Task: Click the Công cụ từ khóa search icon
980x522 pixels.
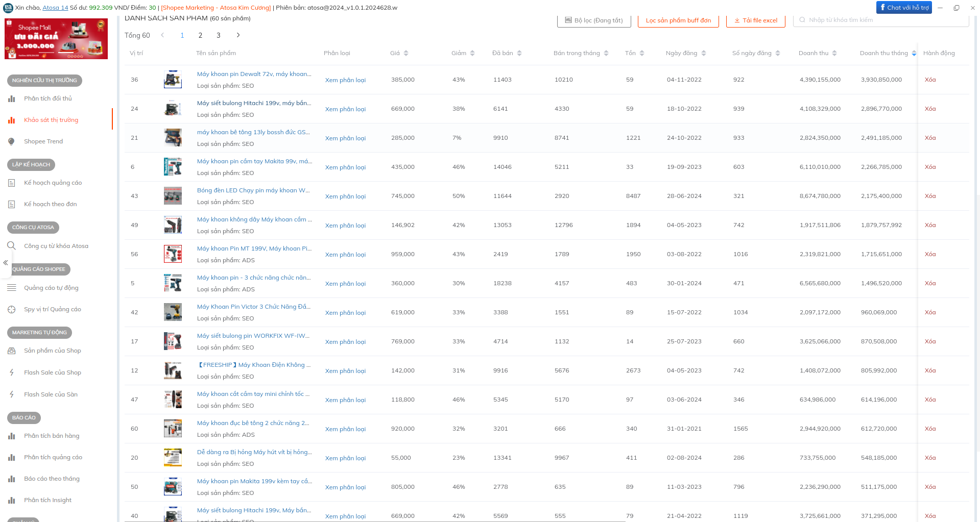Action: pos(11,246)
